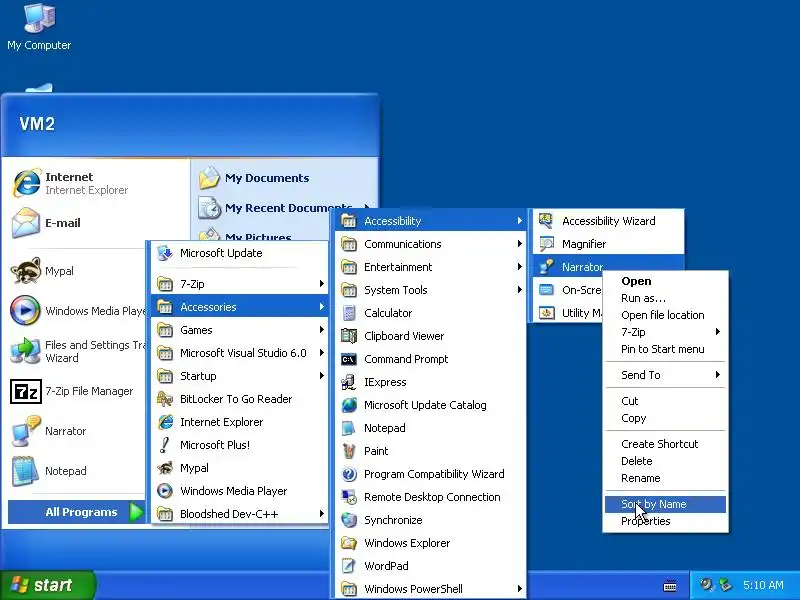Open Internet Explorer in All Programs list

(239, 422)
